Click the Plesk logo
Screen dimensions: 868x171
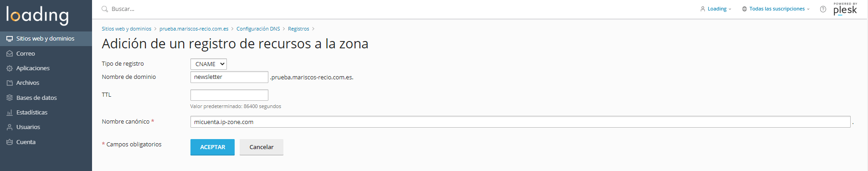(845, 9)
